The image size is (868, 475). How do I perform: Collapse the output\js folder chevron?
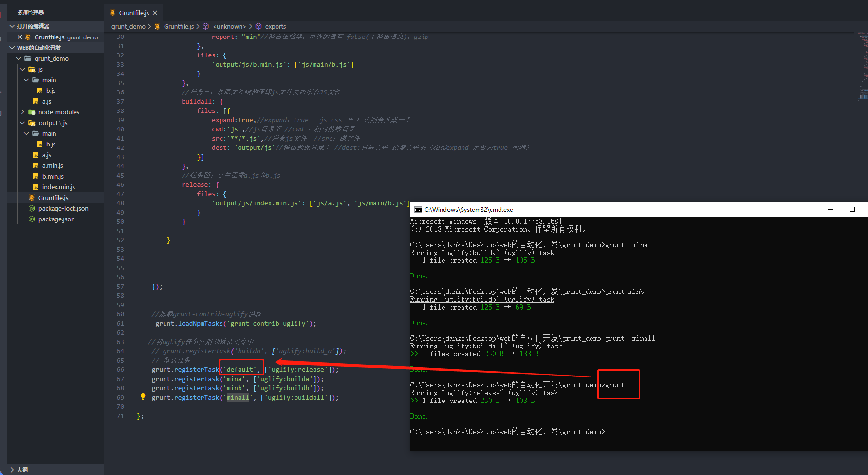pos(22,123)
